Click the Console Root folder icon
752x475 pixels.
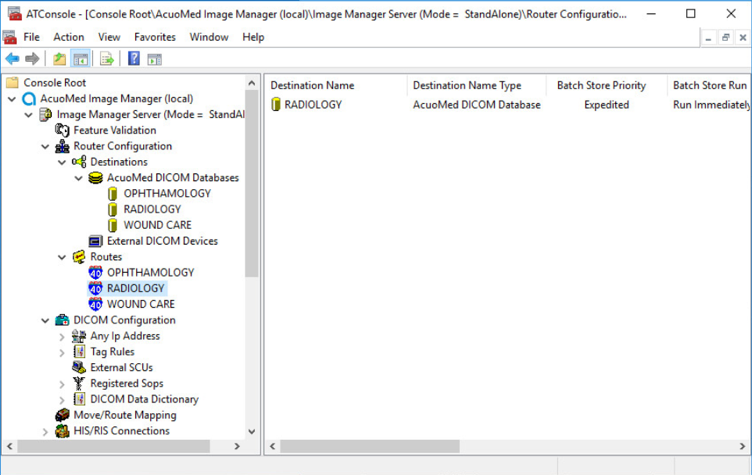point(12,83)
